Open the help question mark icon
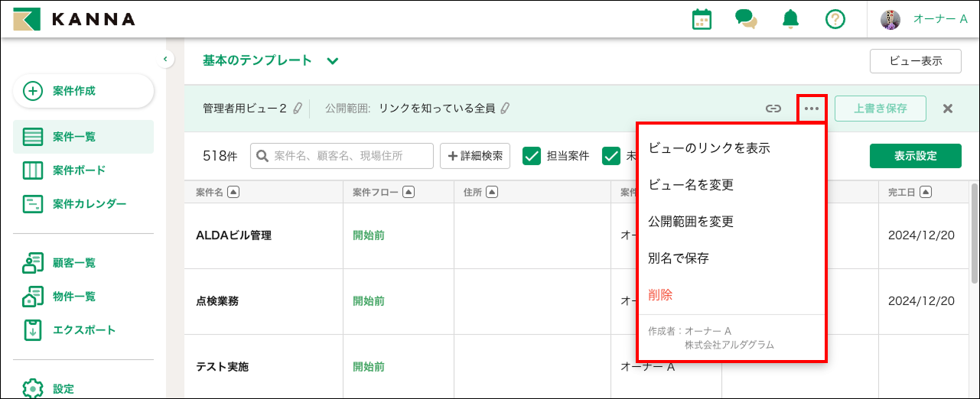The width and height of the screenshot is (980, 399). pos(835,20)
